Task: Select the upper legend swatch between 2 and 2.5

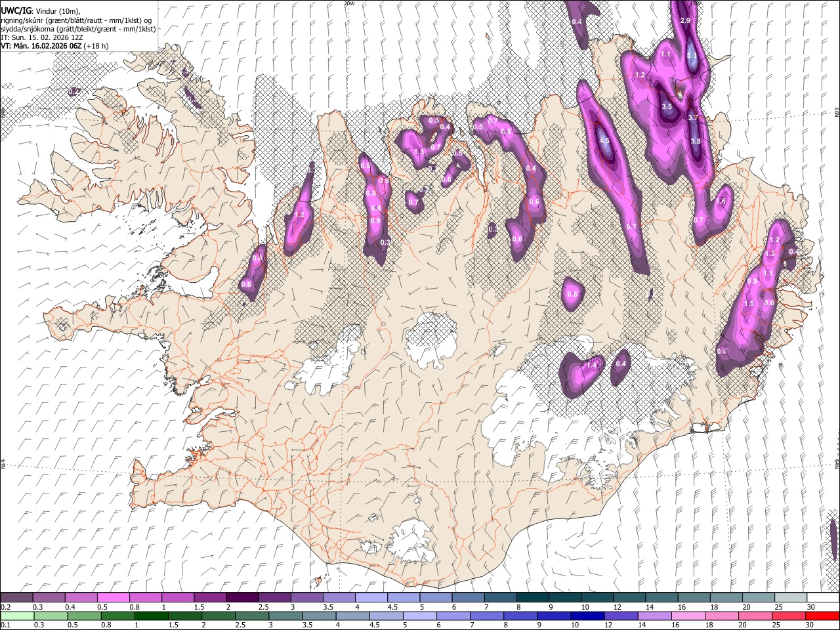Action: coord(241,598)
